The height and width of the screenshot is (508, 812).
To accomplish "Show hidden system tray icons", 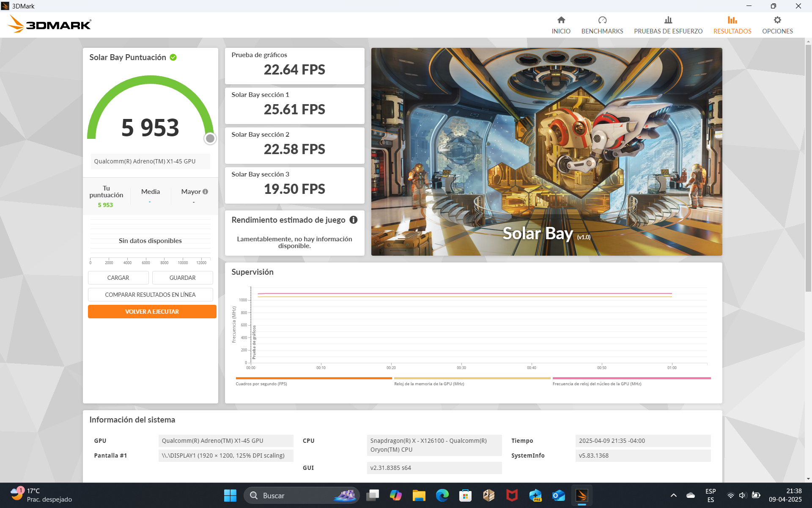I will click(674, 495).
